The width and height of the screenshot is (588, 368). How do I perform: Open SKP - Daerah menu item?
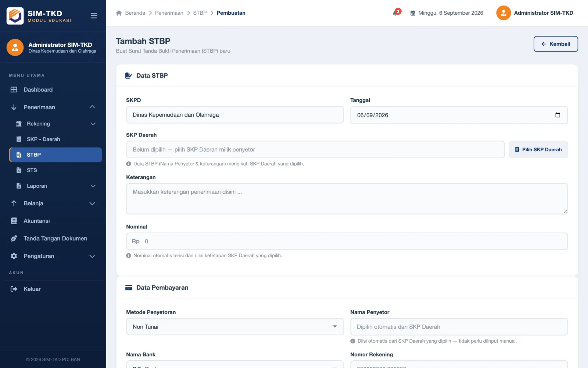coord(55,139)
